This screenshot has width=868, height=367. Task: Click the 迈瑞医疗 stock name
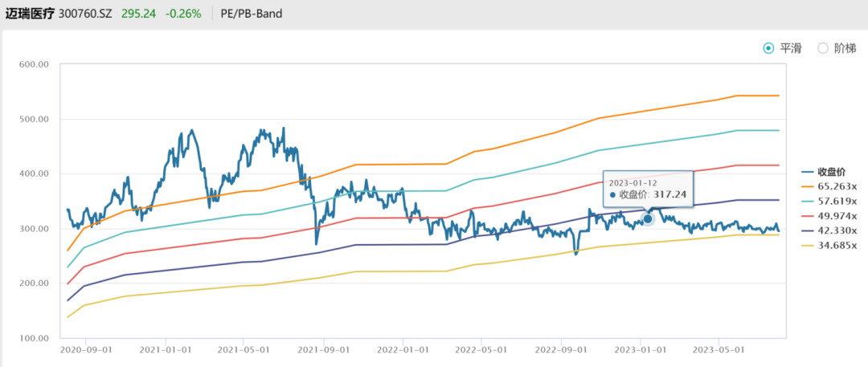(x=31, y=13)
